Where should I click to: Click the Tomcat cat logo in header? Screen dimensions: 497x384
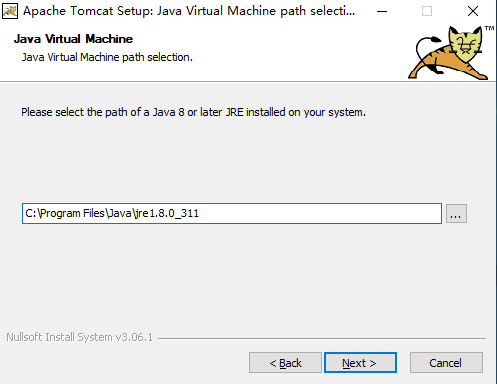pyautogui.click(x=448, y=53)
